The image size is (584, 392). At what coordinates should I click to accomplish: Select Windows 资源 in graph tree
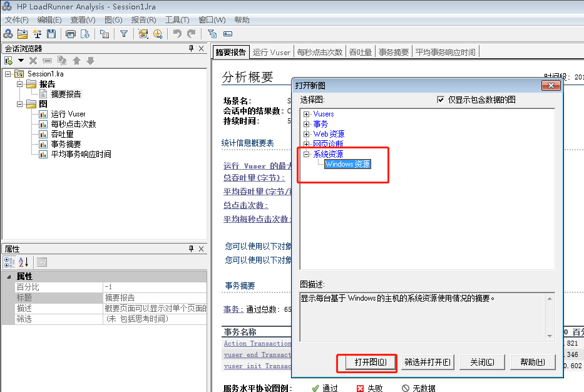click(347, 165)
